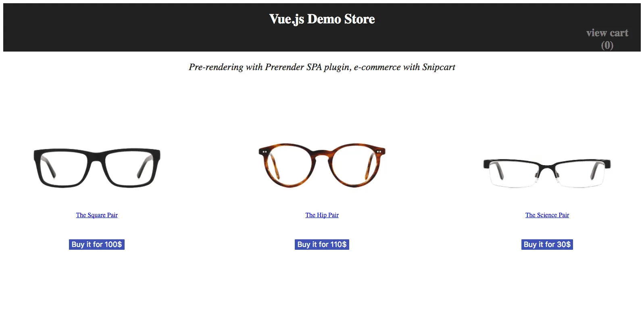Open the cart via "view cart (0)" link
Screen dimensions: 644x336
point(607,33)
